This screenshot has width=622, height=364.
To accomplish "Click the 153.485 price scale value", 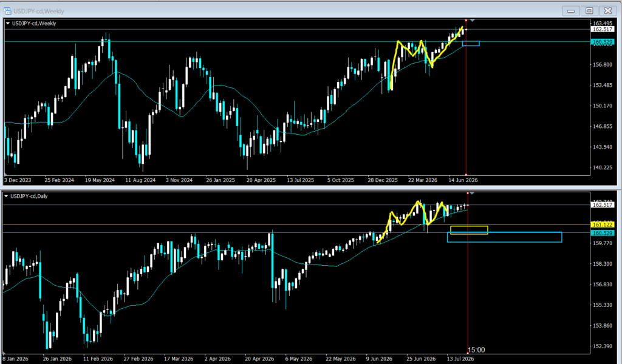I will [602, 85].
